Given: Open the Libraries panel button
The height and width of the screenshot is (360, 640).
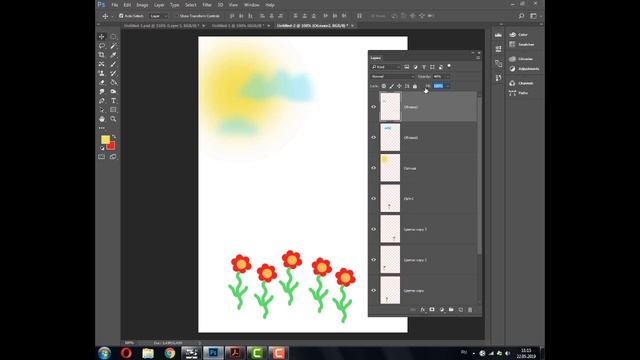Looking at the screenshot, I should click(x=521, y=59).
